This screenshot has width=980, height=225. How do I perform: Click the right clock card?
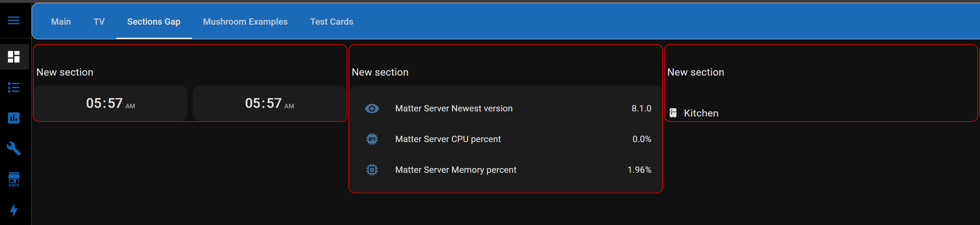tap(269, 103)
